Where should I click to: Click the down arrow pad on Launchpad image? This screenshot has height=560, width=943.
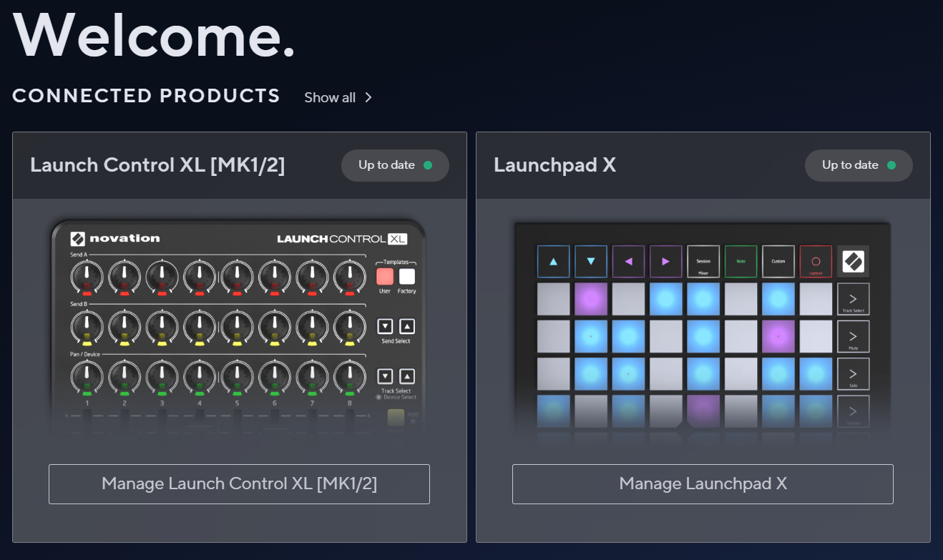pos(591,262)
